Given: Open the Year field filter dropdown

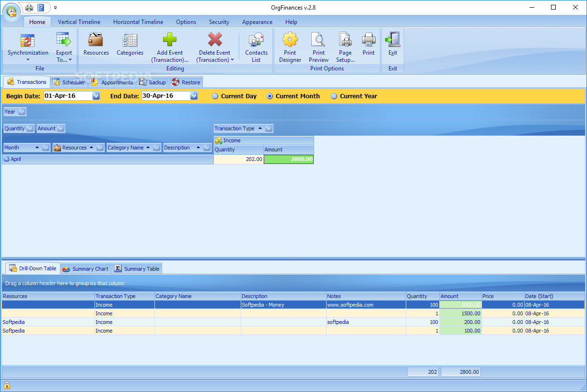Looking at the screenshot, I should tap(22, 112).
